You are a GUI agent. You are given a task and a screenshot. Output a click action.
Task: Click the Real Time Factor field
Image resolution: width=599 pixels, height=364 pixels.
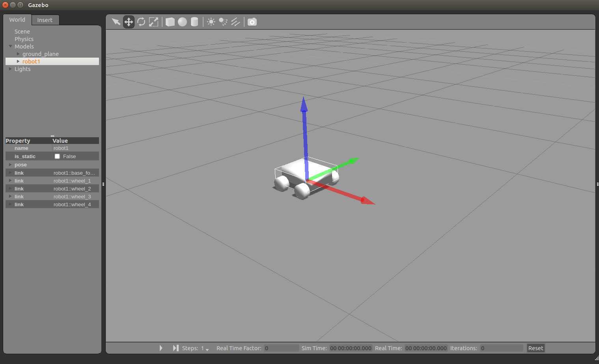pyautogui.click(x=281, y=348)
